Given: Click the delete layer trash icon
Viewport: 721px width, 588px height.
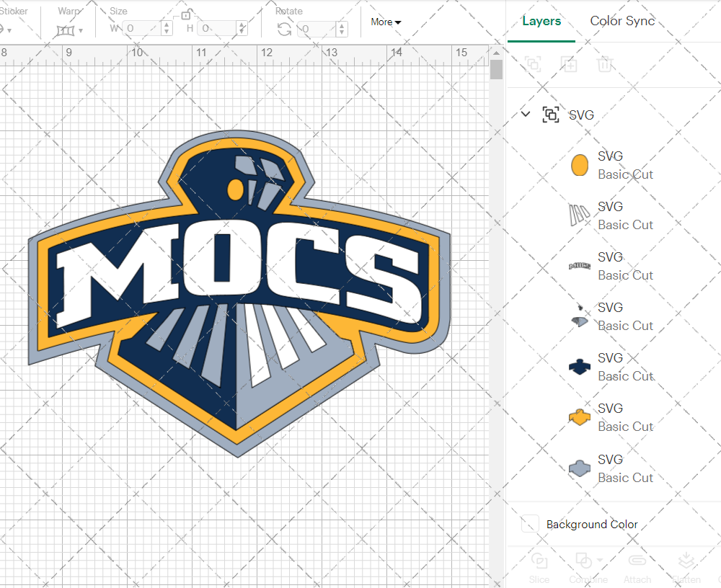Looking at the screenshot, I should pos(606,64).
